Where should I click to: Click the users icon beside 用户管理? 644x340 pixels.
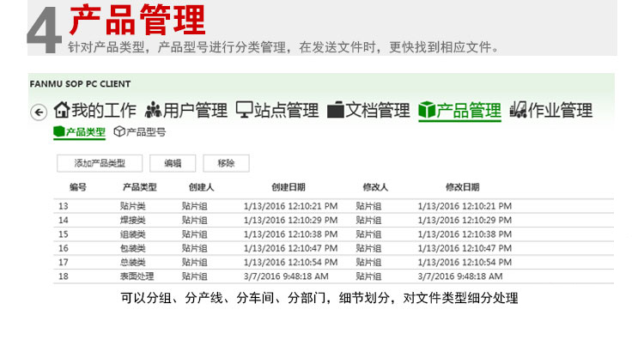click(153, 110)
